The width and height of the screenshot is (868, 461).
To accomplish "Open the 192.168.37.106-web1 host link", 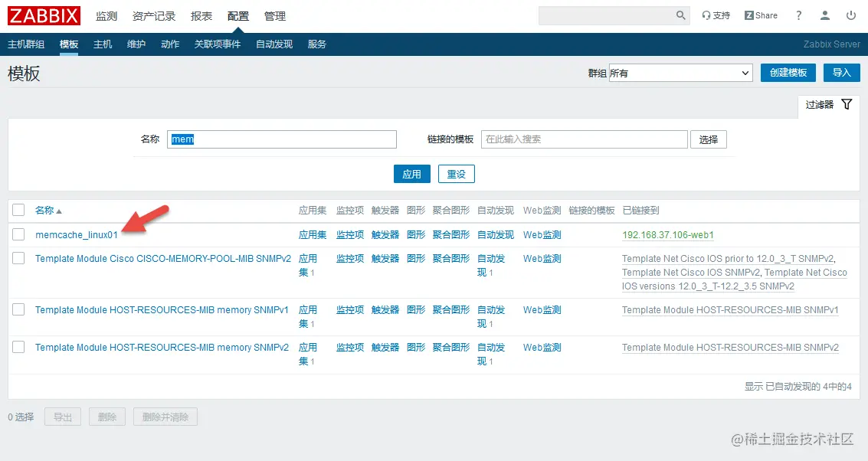I will click(668, 234).
